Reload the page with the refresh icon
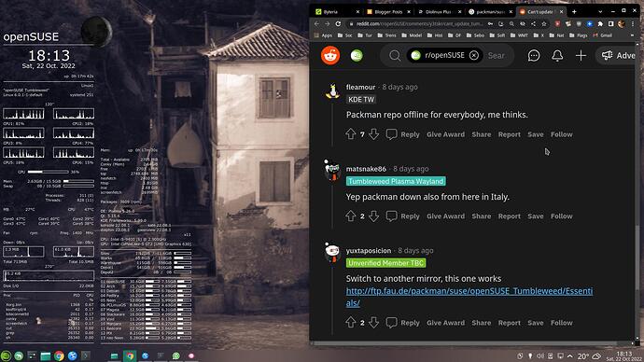The image size is (644, 362). 338,24
